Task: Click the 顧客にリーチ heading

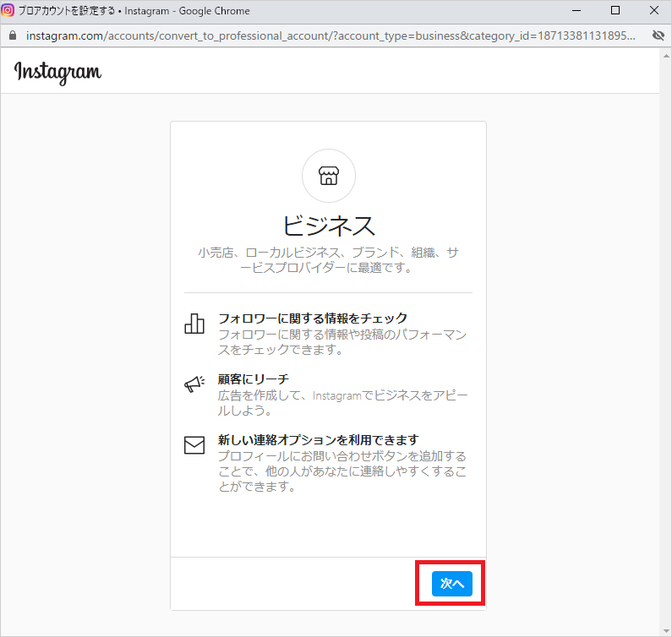Action: [x=254, y=379]
